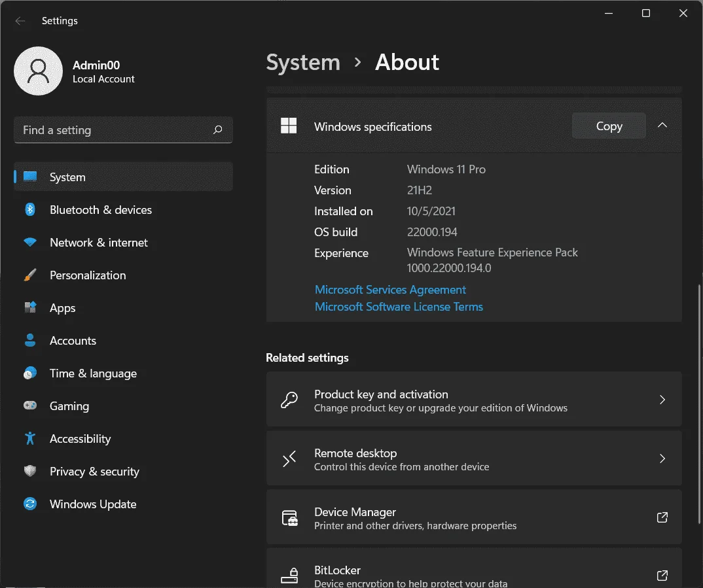Click the Personalization paintbrush icon
Screen dimensions: 703x588
(30, 275)
